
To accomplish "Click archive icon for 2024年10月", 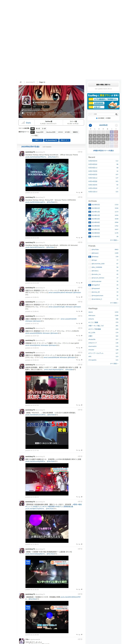I will click(x=90, y=219).
